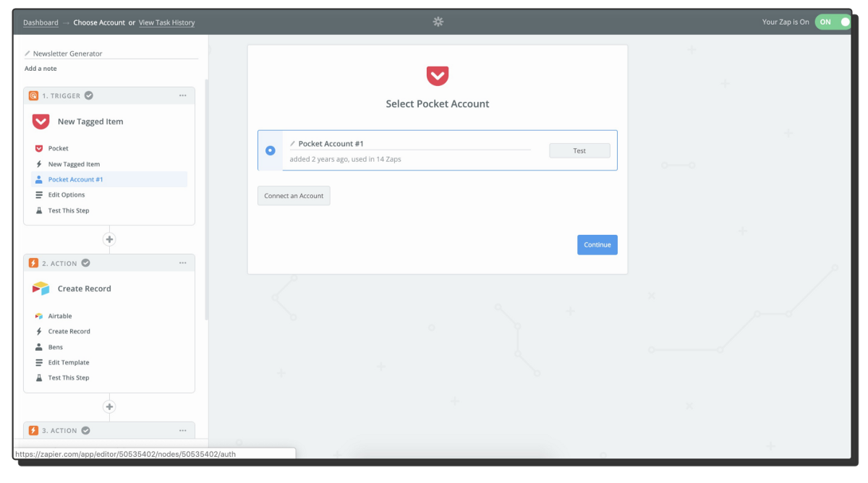Screen dimensions: 868x483
Task: Open the step 3 Action options menu (three dots)
Action: pyautogui.click(x=183, y=430)
